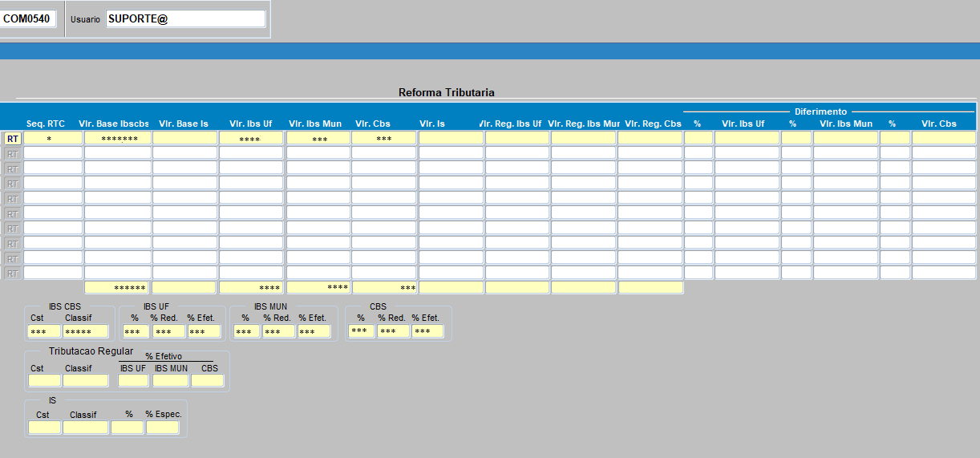Click the first-row Vlr. Is cell

pos(451,139)
